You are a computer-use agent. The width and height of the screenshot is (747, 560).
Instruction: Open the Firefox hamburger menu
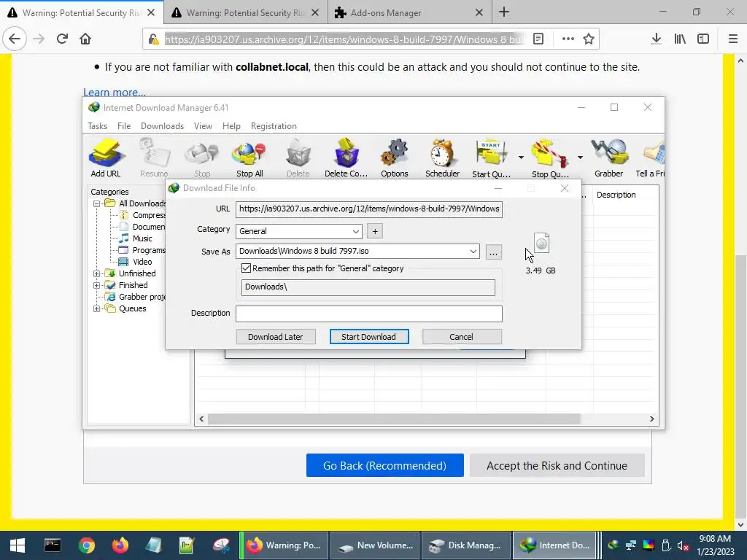coord(733,39)
